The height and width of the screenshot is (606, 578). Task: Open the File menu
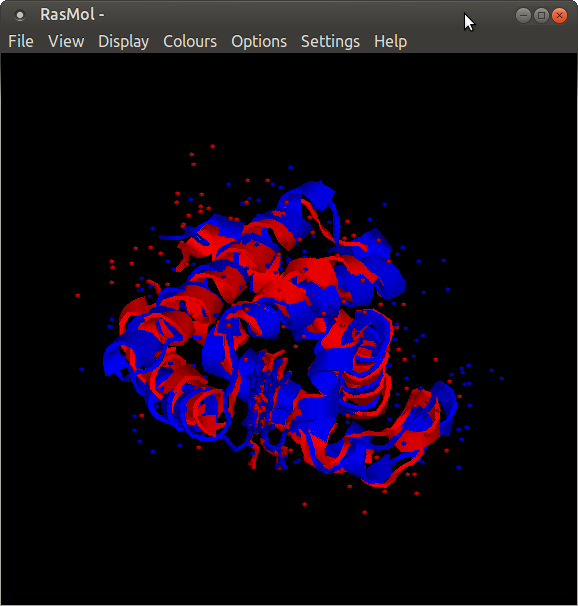(21, 41)
